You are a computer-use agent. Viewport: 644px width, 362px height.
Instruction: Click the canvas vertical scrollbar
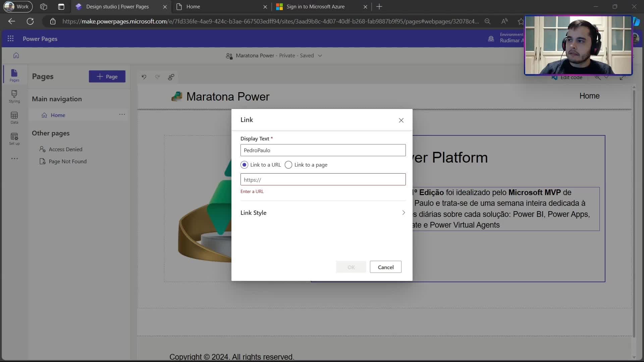point(634,215)
